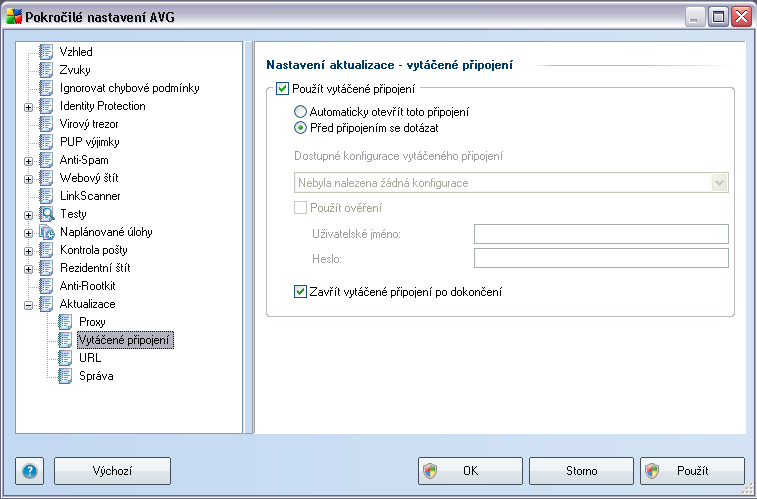Click the PUP výjimky page icon

pos(46,142)
